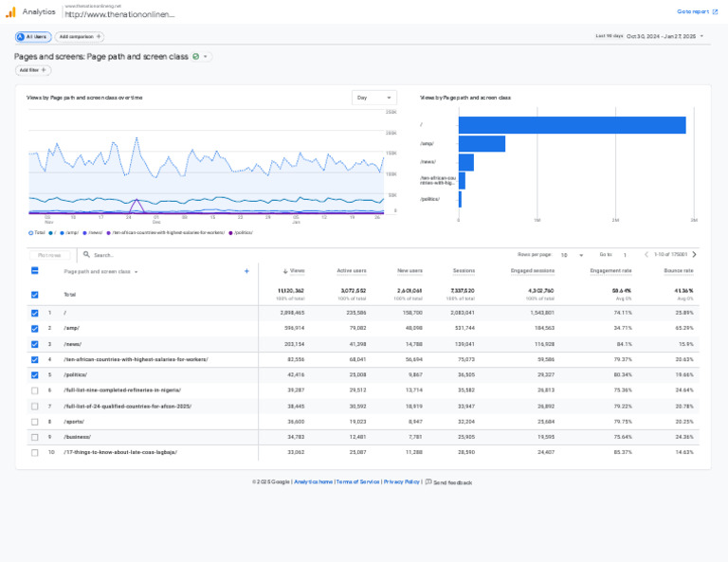Screen dimensions: 728x562
Task: Check the afcon-2025 qualified countries row checkbox
Action: [x=35, y=407]
